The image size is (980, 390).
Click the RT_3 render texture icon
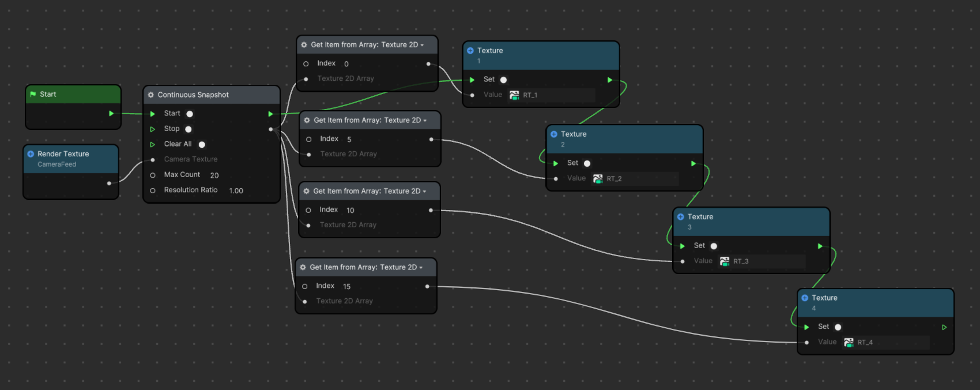coord(725,261)
